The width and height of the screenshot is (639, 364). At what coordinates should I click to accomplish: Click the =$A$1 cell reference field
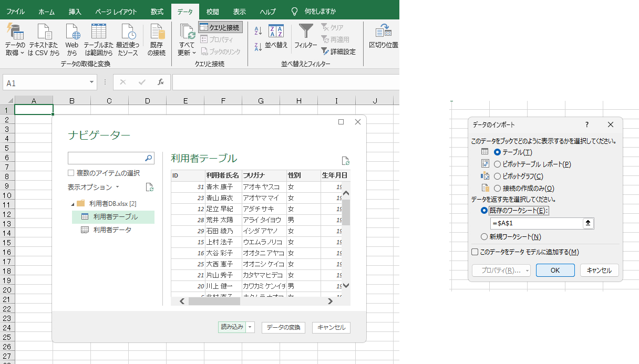click(537, 223)
